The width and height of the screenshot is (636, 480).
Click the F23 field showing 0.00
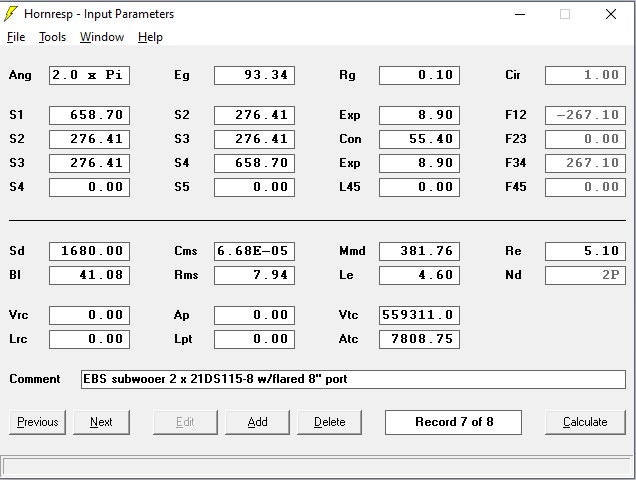coord(585,139)
